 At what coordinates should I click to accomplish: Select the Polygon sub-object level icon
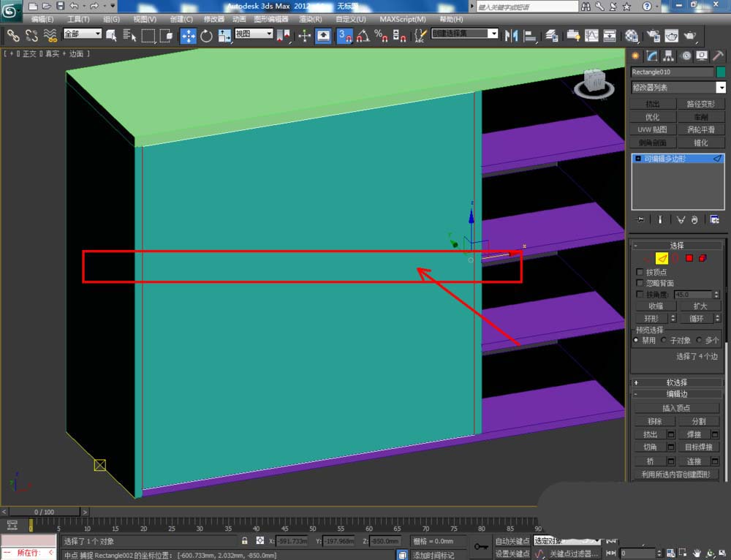tap(689, 258)
